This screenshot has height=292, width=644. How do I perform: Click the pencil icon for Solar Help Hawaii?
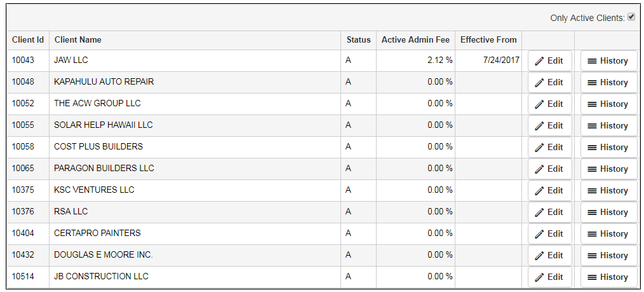tap(539, 126)
